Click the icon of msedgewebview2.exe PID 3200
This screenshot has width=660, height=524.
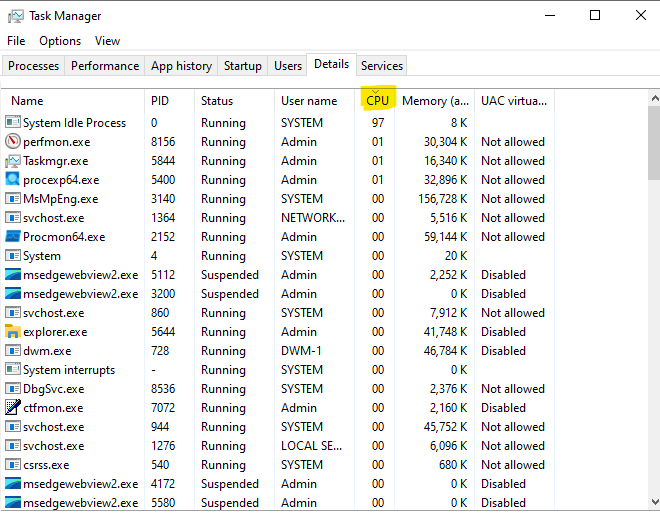click(x=13, y=293)
